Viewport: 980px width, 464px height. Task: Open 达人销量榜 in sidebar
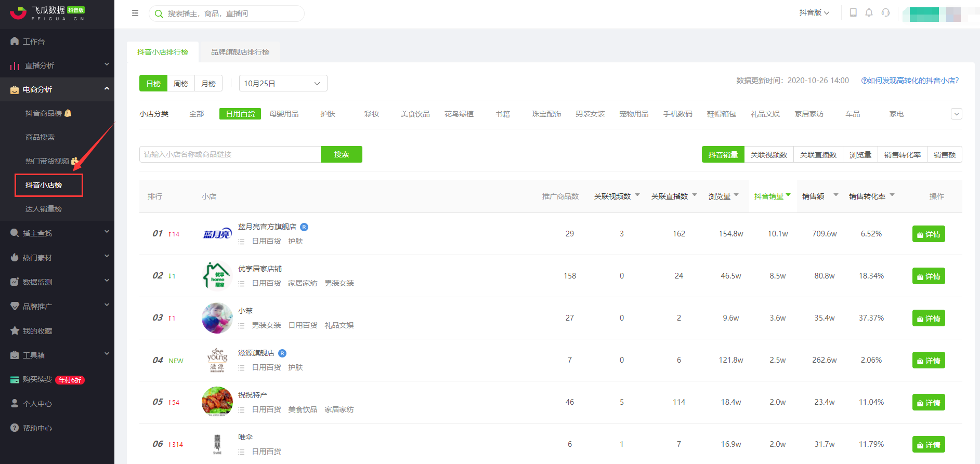[x=44, y=209]
